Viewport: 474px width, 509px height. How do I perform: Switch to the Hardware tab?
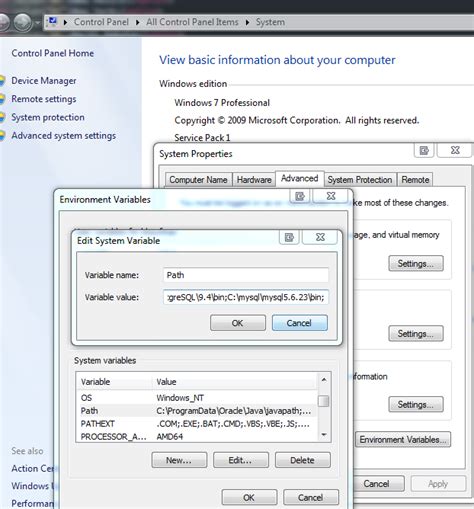pos(254,180)
